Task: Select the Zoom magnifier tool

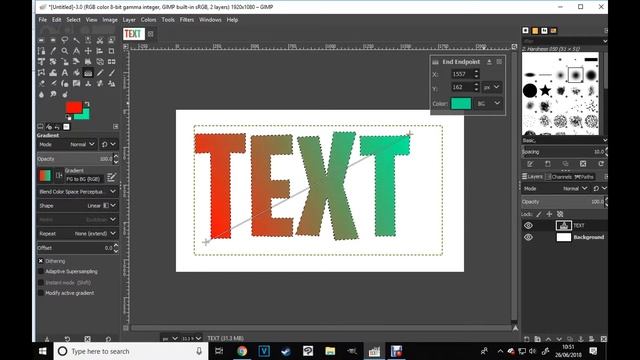Action: point(64,51)
